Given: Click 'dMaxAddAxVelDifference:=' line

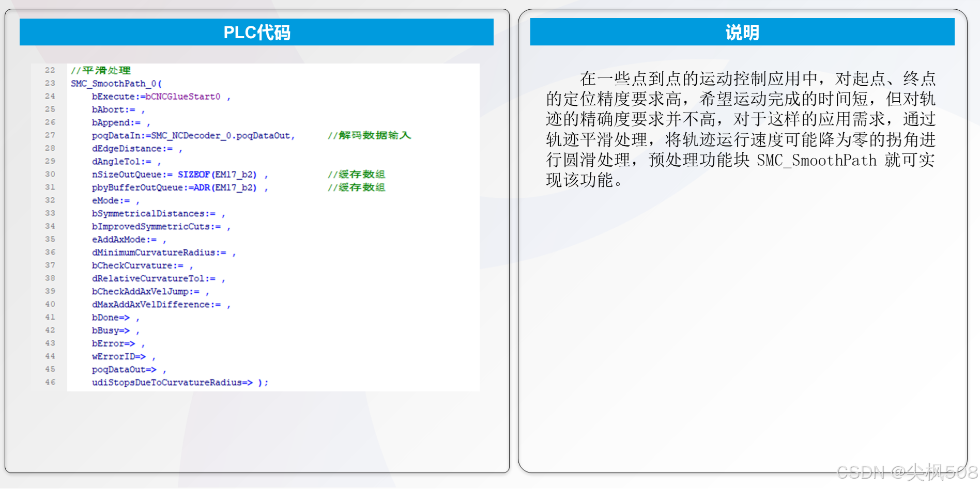Looking at the screenshot, I should tap(161, 305).
